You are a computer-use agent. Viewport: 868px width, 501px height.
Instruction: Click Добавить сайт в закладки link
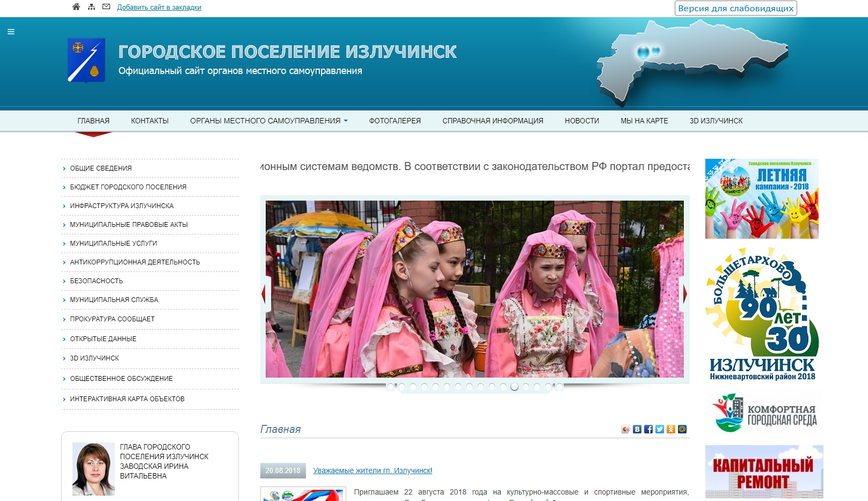[x=158, y=7]
